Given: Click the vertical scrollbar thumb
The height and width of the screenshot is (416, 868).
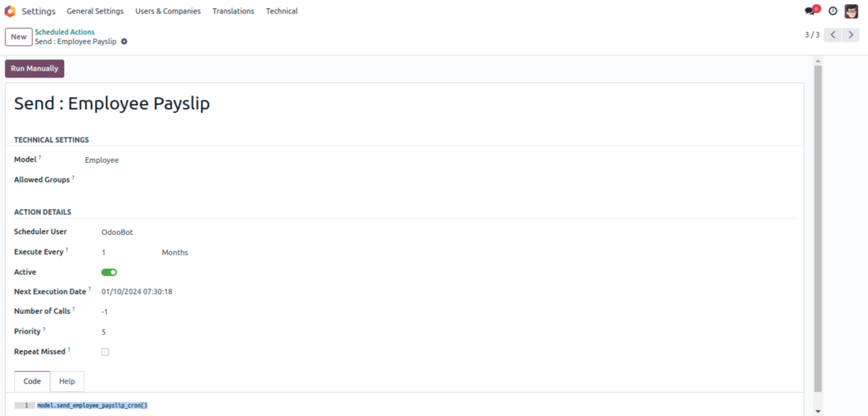Looking at the screenshot, I should (x=818, y=229).
